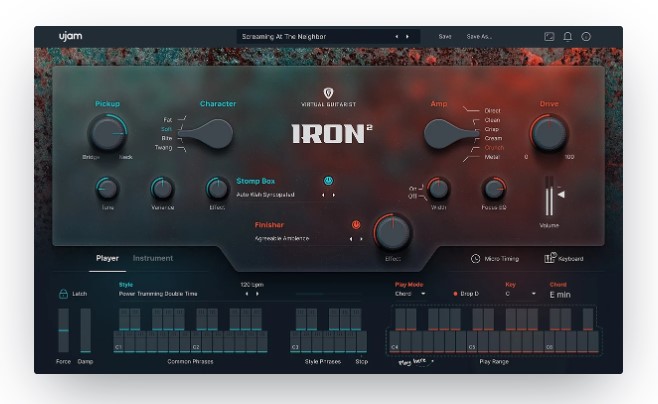Choose previous Style with left arrow

pyautogui.click(x=247, y=294)
